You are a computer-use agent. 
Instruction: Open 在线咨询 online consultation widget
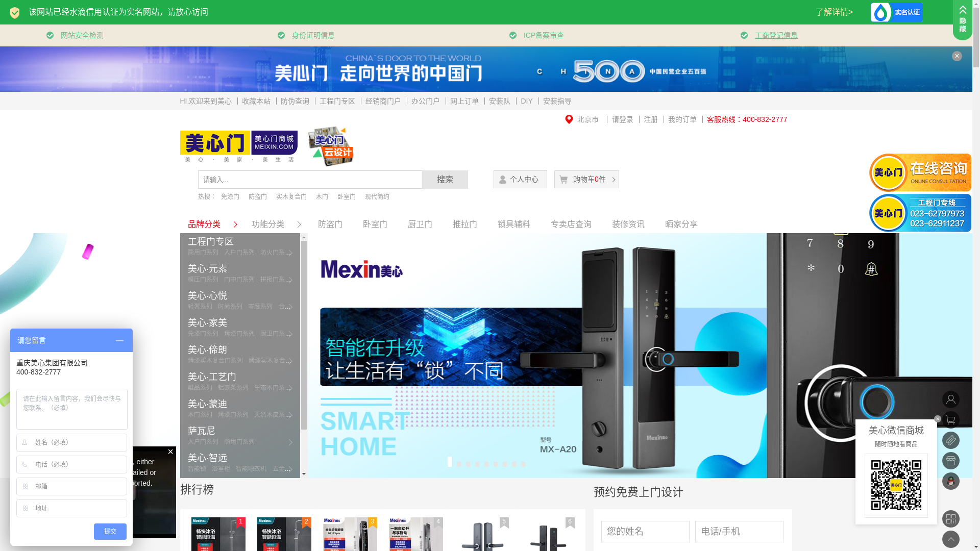920,172
